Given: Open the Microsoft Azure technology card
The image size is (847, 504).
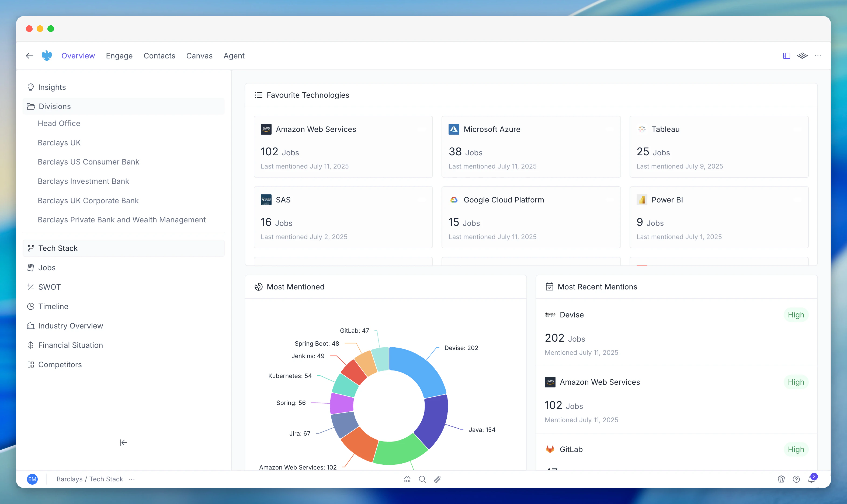Looking at the screenshot, I should tap(531, 147).
